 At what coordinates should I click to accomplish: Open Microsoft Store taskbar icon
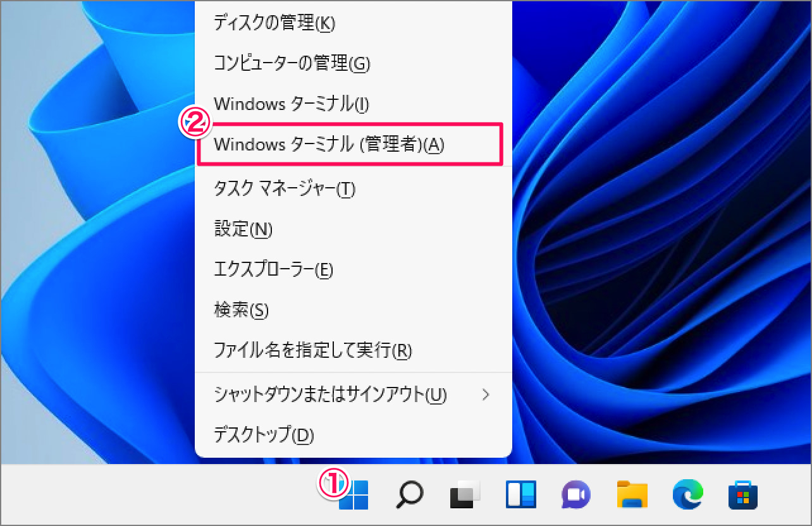(x=743, y=494)
